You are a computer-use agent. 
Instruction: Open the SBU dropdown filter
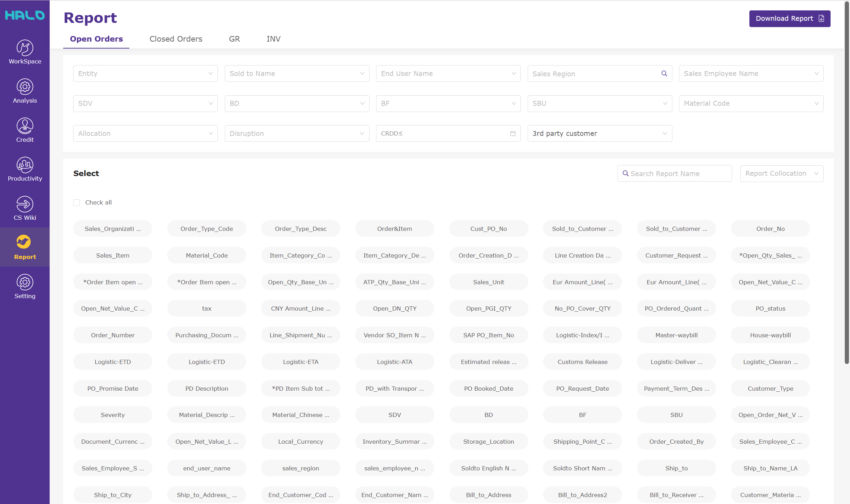point(598,103)
